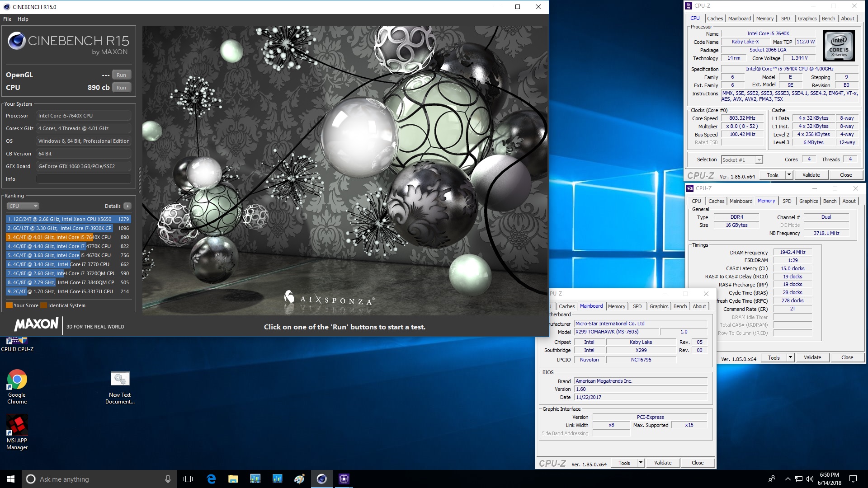Open File Explorer from taskbar
868x488 pixels.
pos(233,479)
